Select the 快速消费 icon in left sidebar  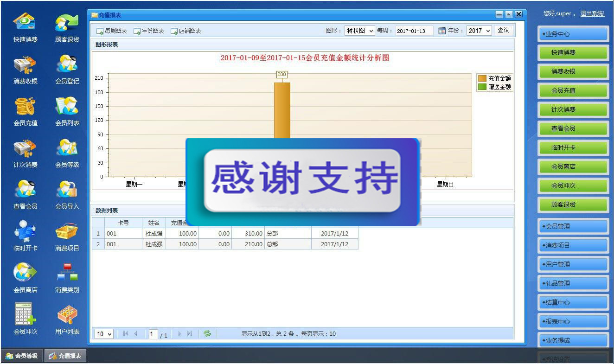click(24, 21)
